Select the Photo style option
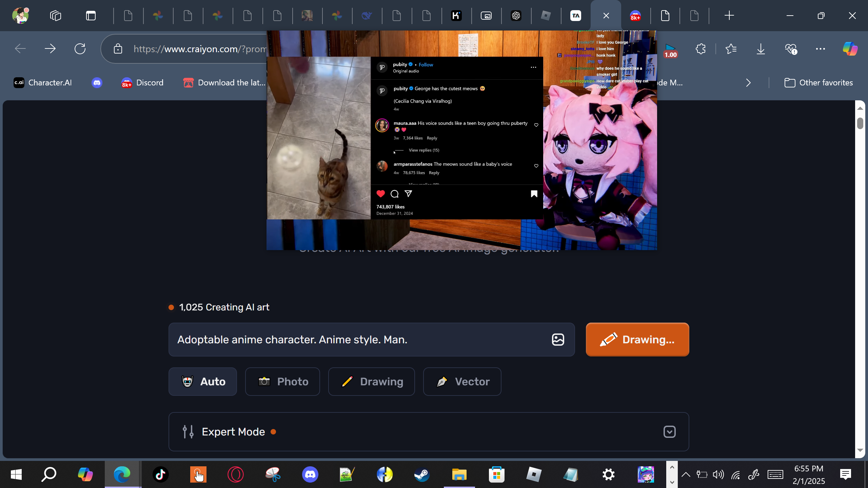The width and height of the screenshot is (868, 488). click(x=282, y=382)
